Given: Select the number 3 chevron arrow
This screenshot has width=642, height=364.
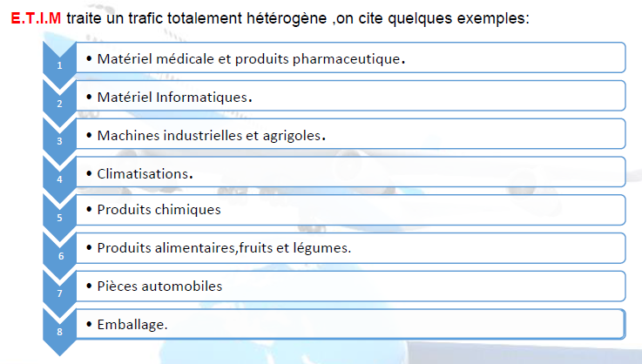Looking at the screenshot, I should (x=59, y=141).
